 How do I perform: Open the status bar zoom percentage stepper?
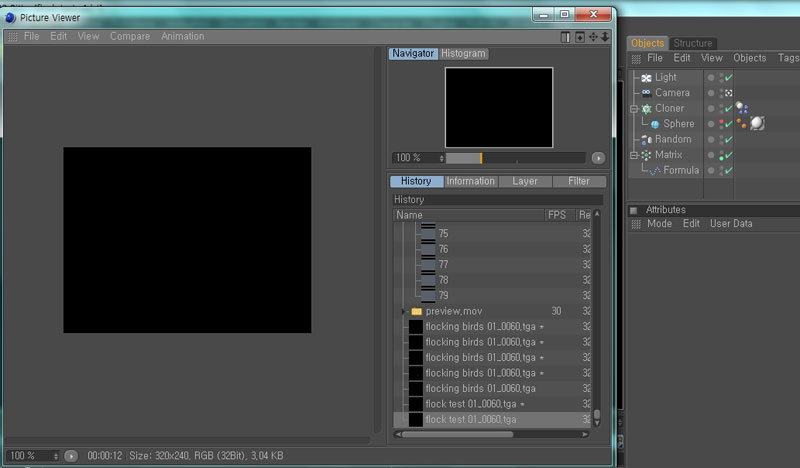click(56, 456)
